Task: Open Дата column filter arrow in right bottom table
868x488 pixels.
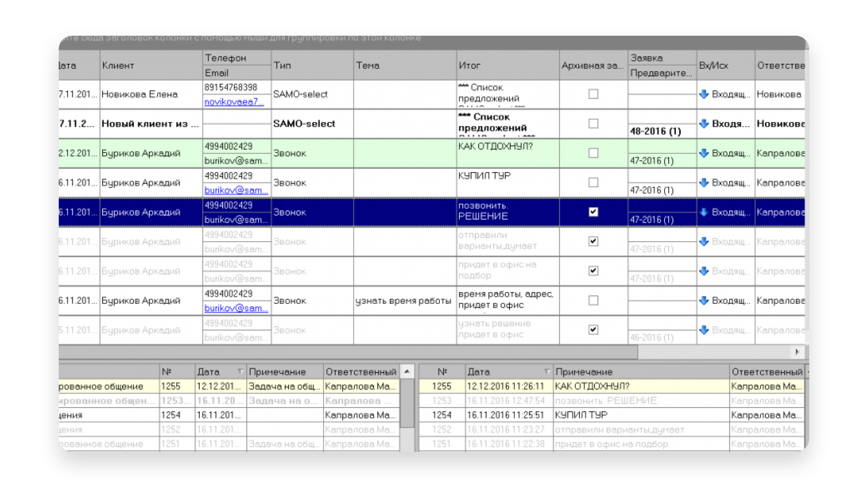Action: coord(547,371)
